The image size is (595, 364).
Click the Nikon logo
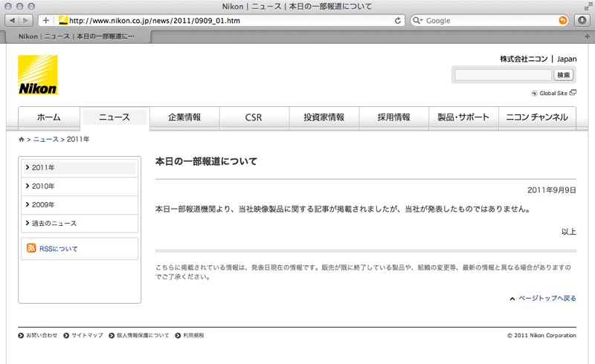coord(38,75)
